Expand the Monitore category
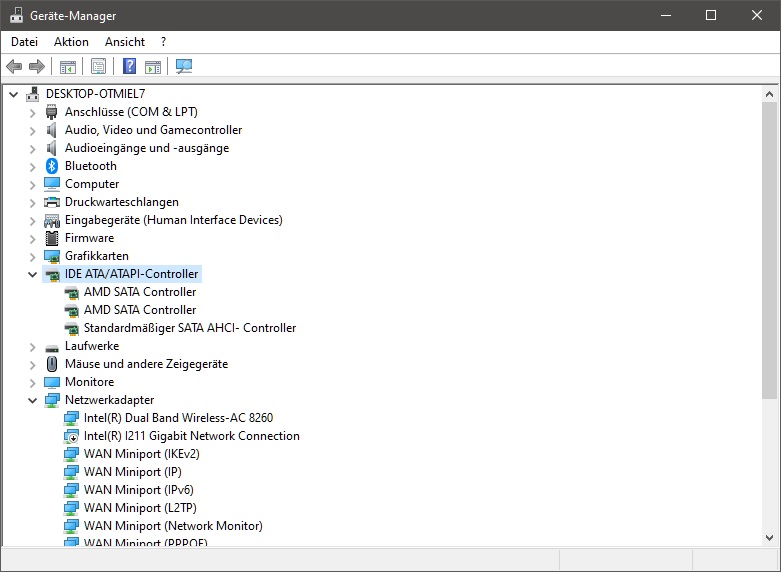781x572 pixels. (x=32, y=383)
